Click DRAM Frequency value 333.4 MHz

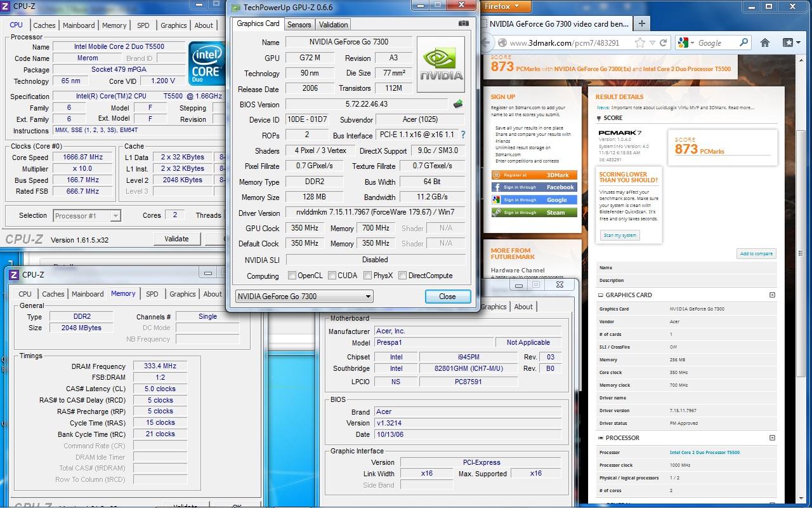tap(160, 366)
